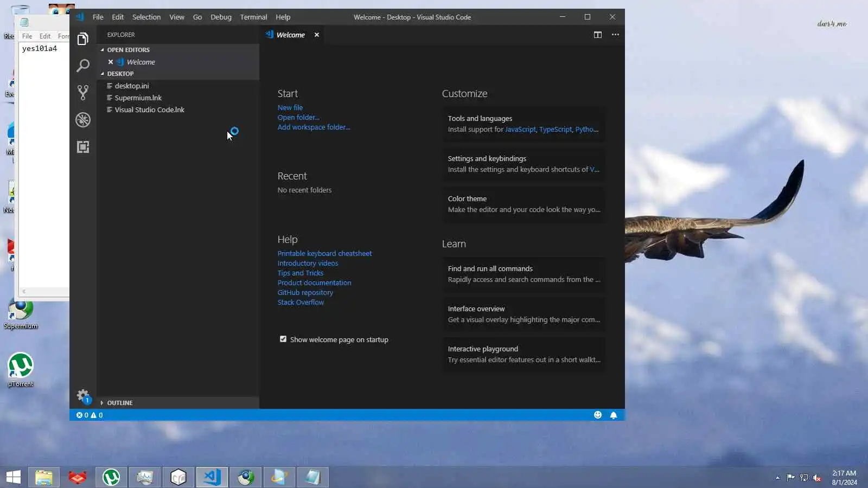The height and width of the screenshot is (488, 868).
Task: Open Product documentation link
Action: click(314, 283)
